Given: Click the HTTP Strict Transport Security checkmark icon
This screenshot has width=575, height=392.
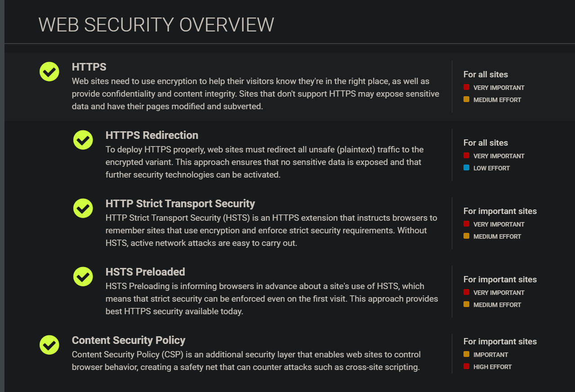Looking at the screenshot, I should (x=83, y=208).
